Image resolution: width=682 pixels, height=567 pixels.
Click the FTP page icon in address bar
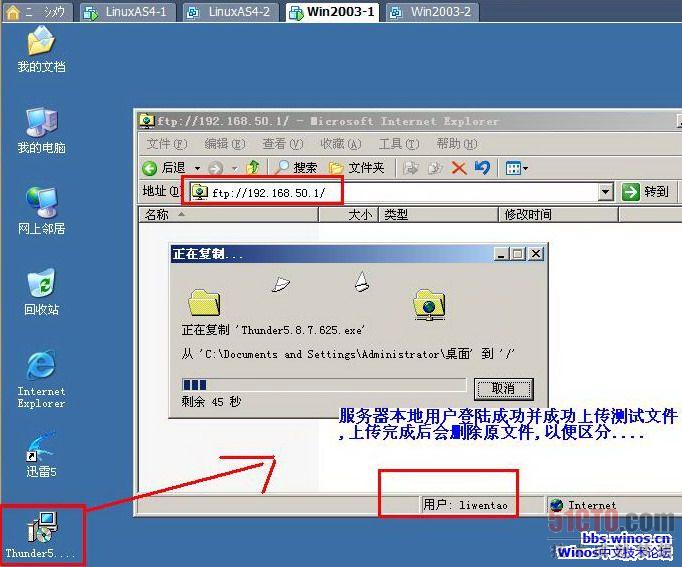pyautogui.click(x=200, y=192)
